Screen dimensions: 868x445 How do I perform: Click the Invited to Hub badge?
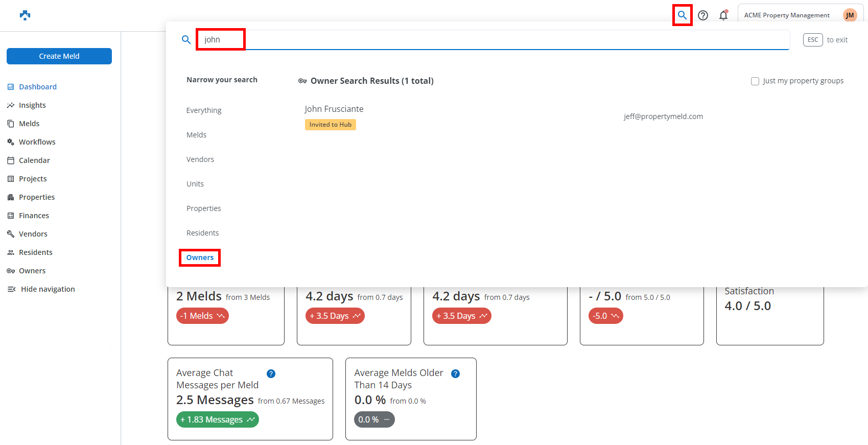(x=331, y=125)
